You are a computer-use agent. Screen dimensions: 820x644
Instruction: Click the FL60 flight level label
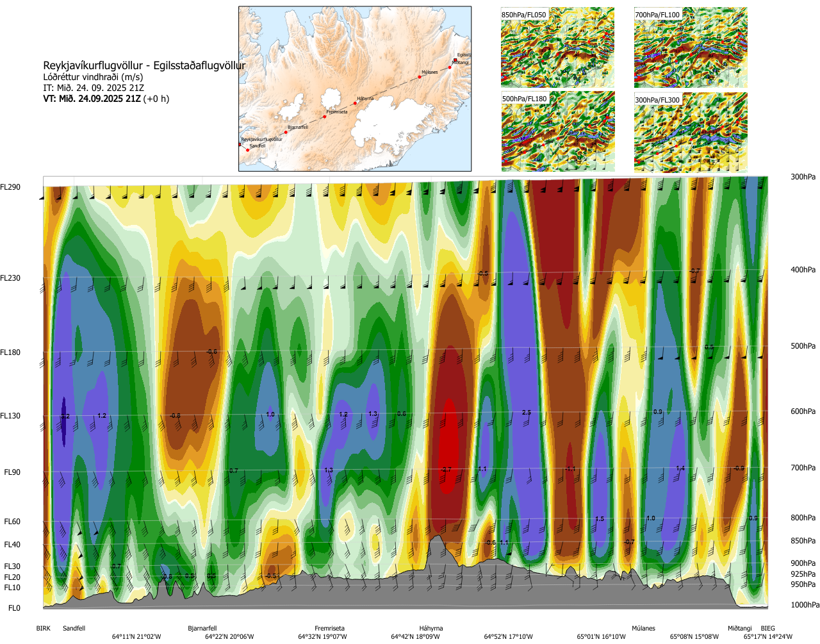(x=12, y=522)
